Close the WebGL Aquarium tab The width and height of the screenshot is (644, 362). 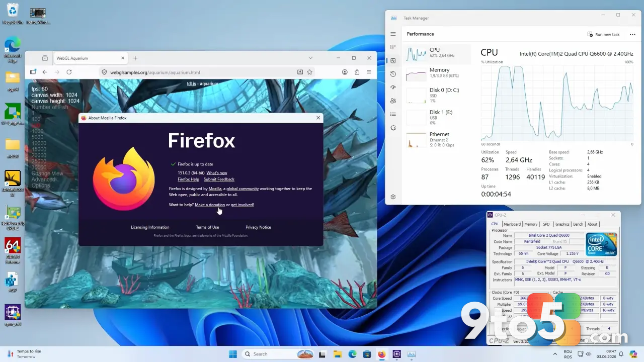pyautogui.click(x=122, y=58)
